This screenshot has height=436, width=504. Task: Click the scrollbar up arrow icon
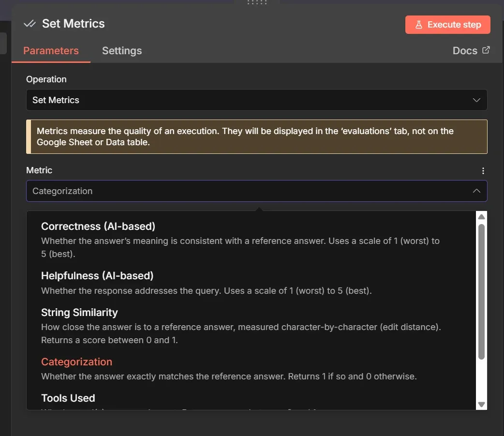pyautogui.click(x=481, y=217)
